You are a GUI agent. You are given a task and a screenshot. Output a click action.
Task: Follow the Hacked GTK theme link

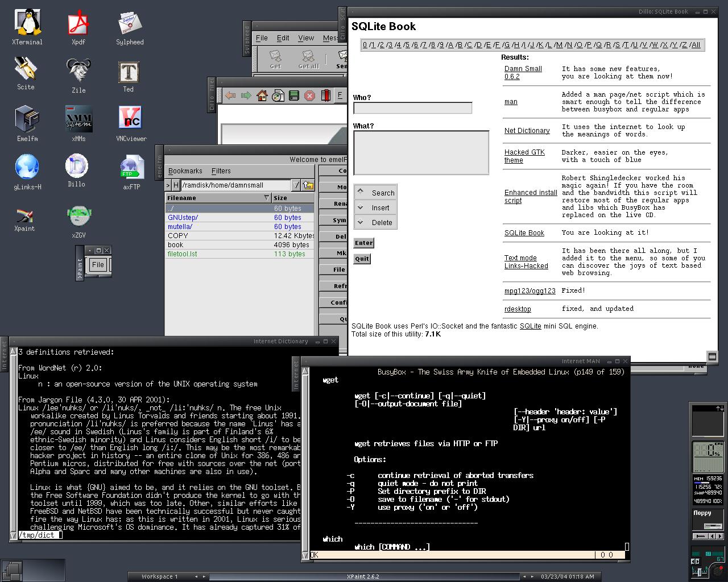tap(524, 156)
